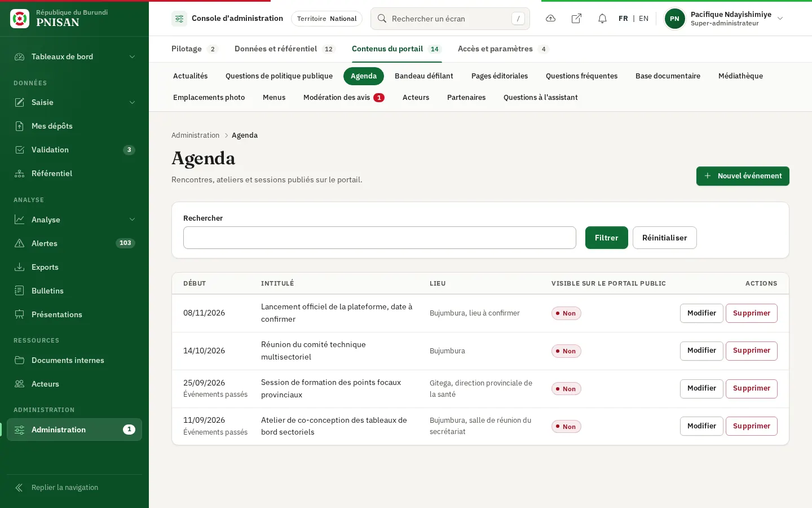812x508 pixels.
Task: Click the Tableaux de bord gauge icon
Action: pyautogui.click(x=20, y=56)
